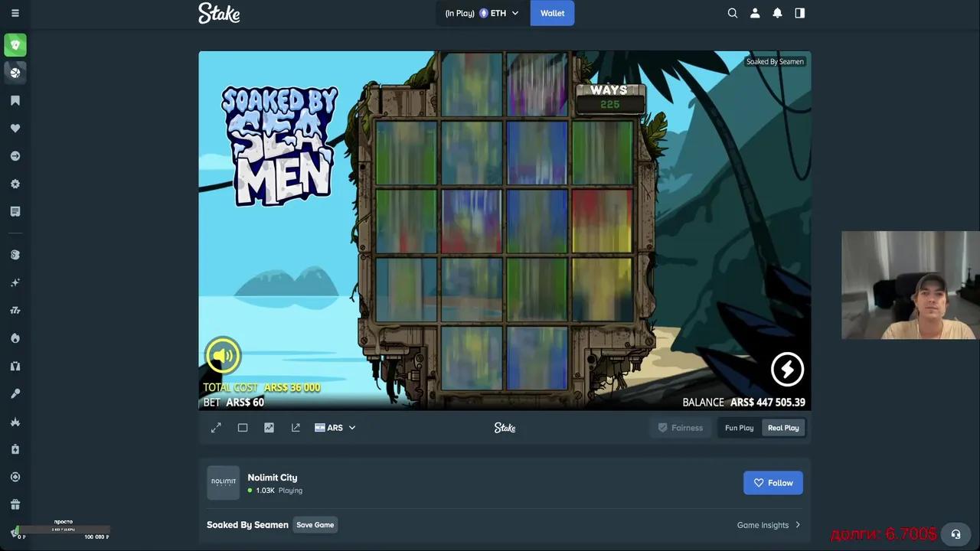The width and height of the screenshot is (980, 551).
Task: Click the BALANCE ARS$ 447 505.39 text
Action: [744, 403]
